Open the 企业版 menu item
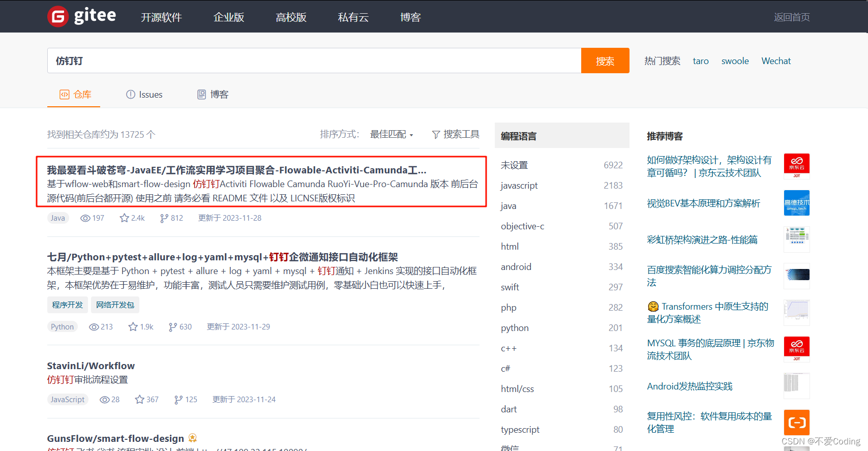868x451 pixels. [x=229, y=17]
